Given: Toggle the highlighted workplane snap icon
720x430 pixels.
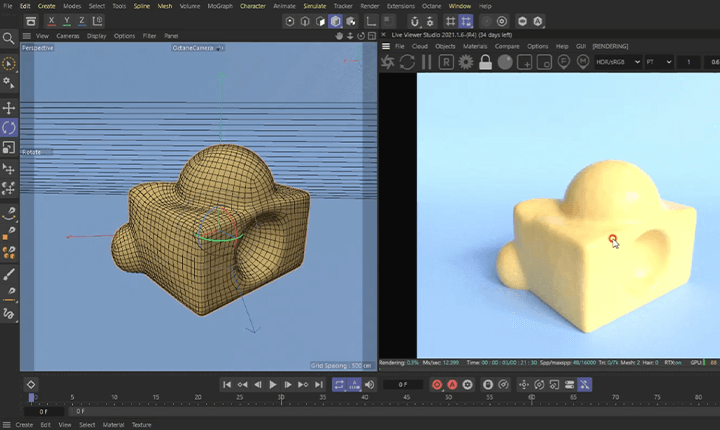Looking at the screenshot, I should click(x=466, y=21).
